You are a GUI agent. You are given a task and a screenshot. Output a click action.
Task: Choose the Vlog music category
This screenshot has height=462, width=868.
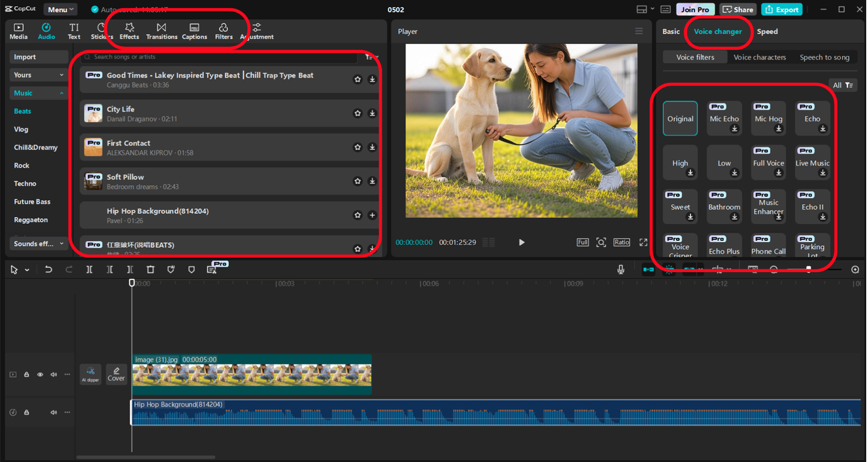(x=21, y=130)
